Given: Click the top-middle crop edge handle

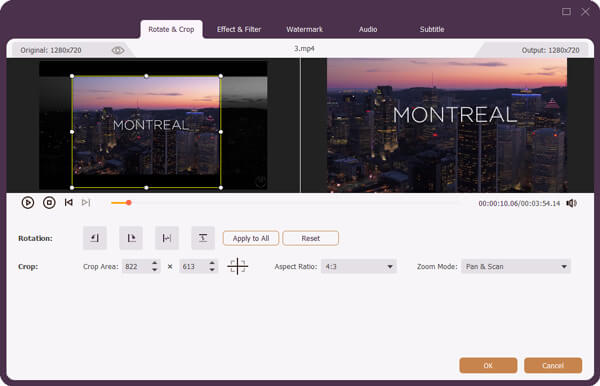Looking at the screenshot, I should (146, 76).
